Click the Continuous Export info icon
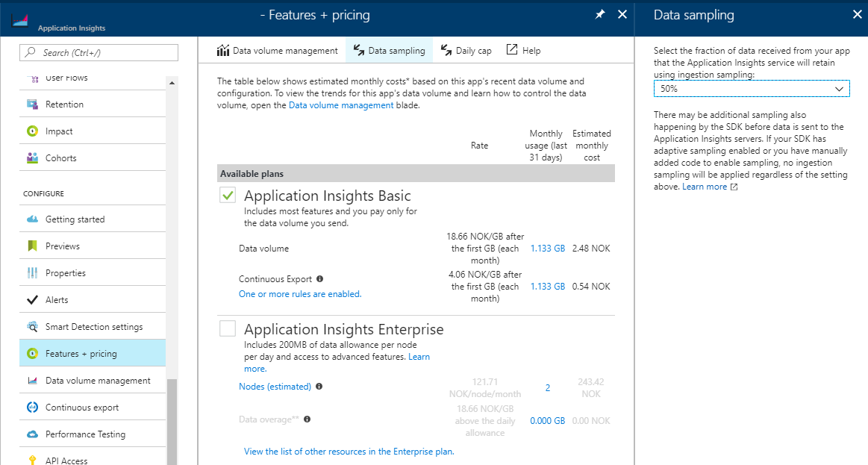This screenshot has width=868, height=465. [x=320, y=279]
